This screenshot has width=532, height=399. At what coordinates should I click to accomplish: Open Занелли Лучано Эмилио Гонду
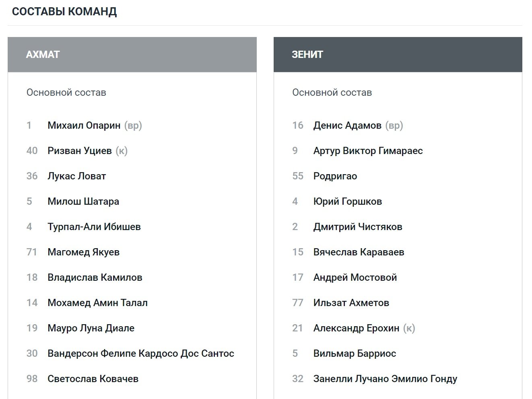click(x=385, y=379)
